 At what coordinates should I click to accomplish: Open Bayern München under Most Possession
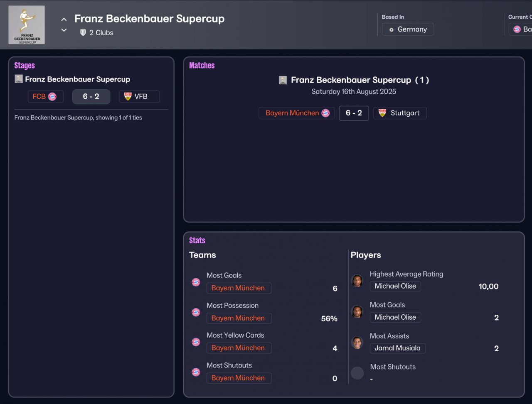click(239, 318)
